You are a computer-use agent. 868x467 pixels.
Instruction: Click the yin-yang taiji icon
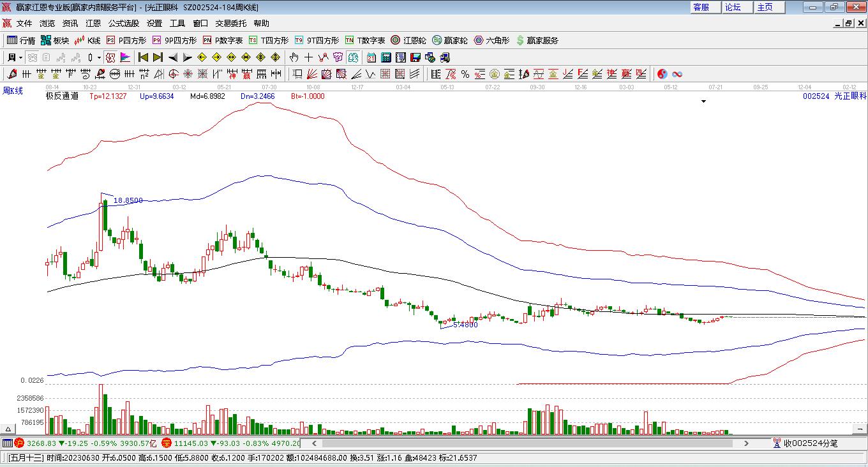(x=662, y=74)
